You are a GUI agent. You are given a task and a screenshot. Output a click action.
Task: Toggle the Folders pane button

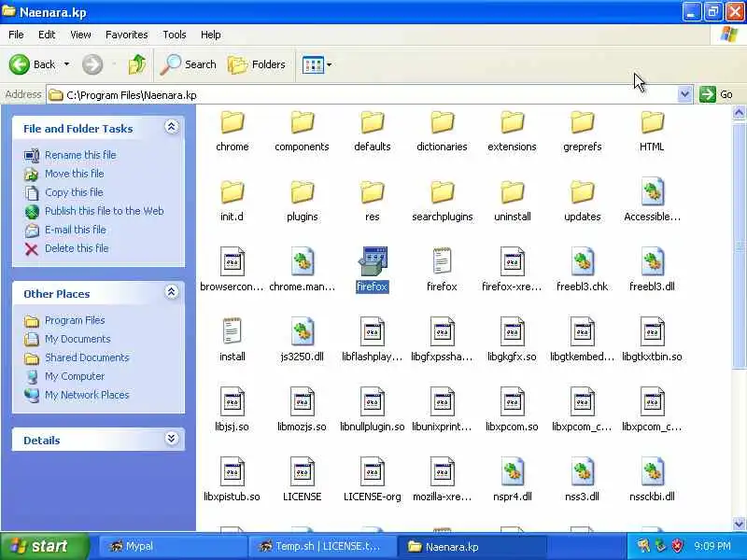coord(257,64)
